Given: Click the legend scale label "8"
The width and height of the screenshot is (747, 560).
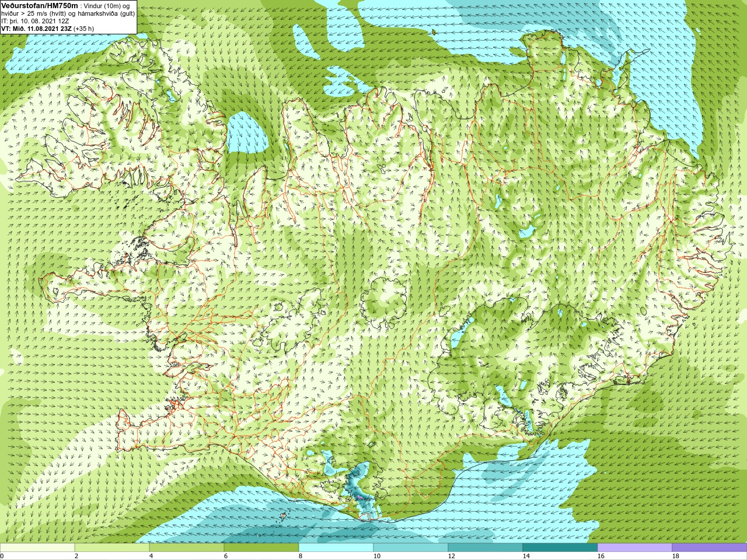Looking at the screenshot, I should click(301, 556).
